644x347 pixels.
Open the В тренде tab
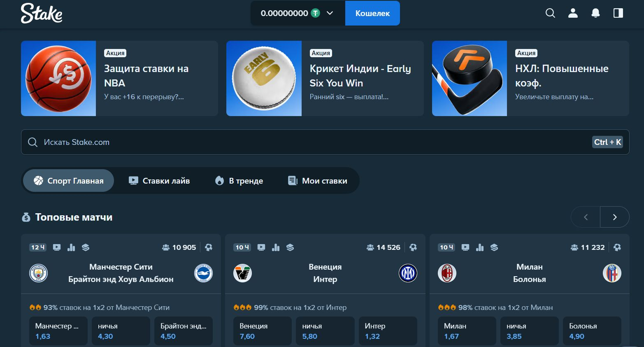239,181
